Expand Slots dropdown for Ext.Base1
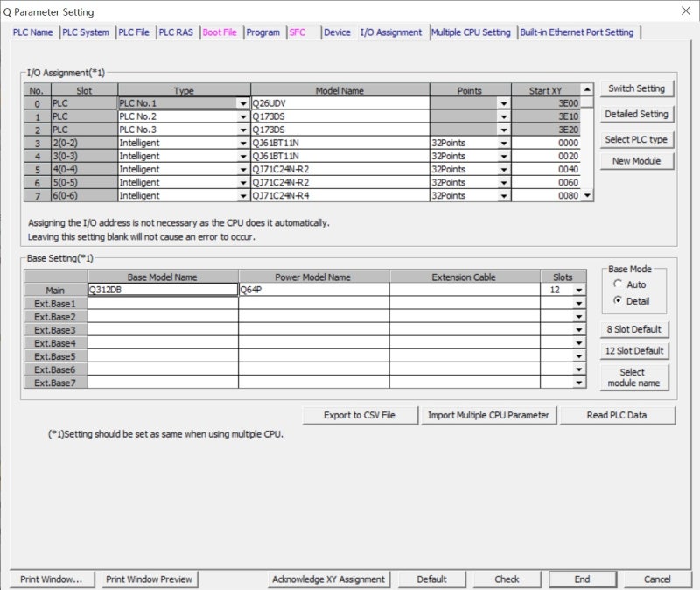The image size is (700, 590). (578, 303)
